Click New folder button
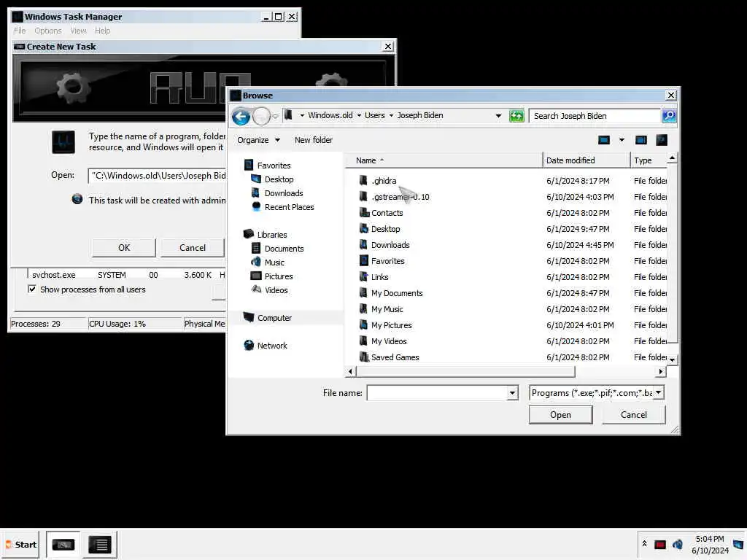Viewport: 747px width, 560px height. point(314,140)
